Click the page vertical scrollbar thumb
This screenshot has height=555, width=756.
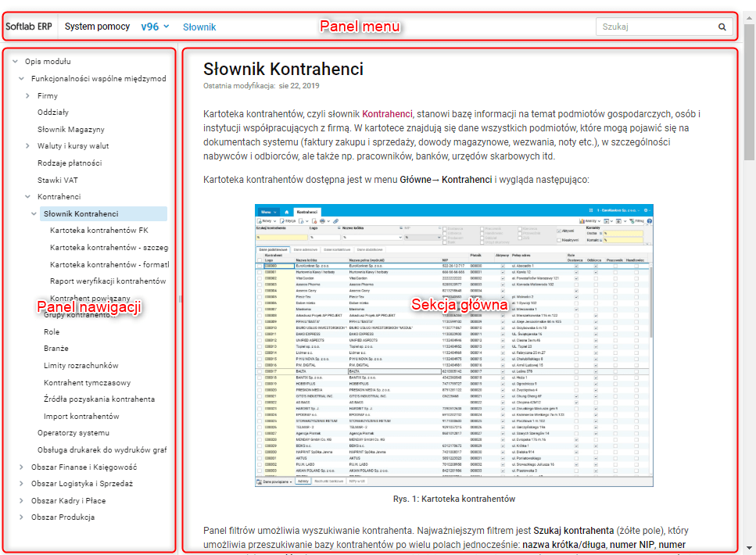(749, 91)
